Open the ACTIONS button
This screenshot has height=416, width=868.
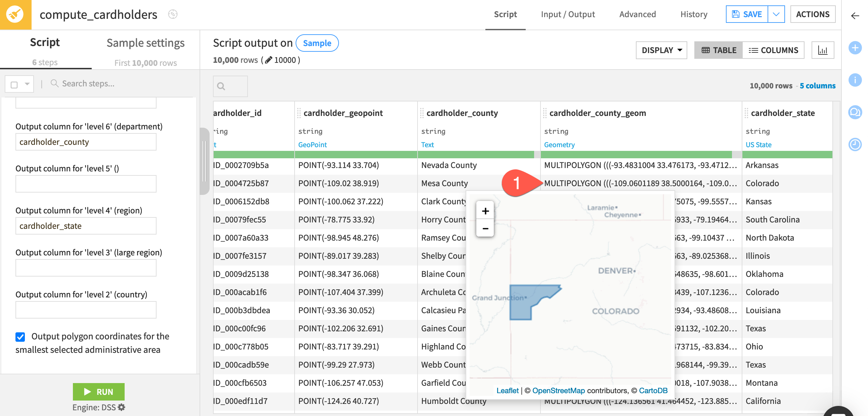(812, 14)
